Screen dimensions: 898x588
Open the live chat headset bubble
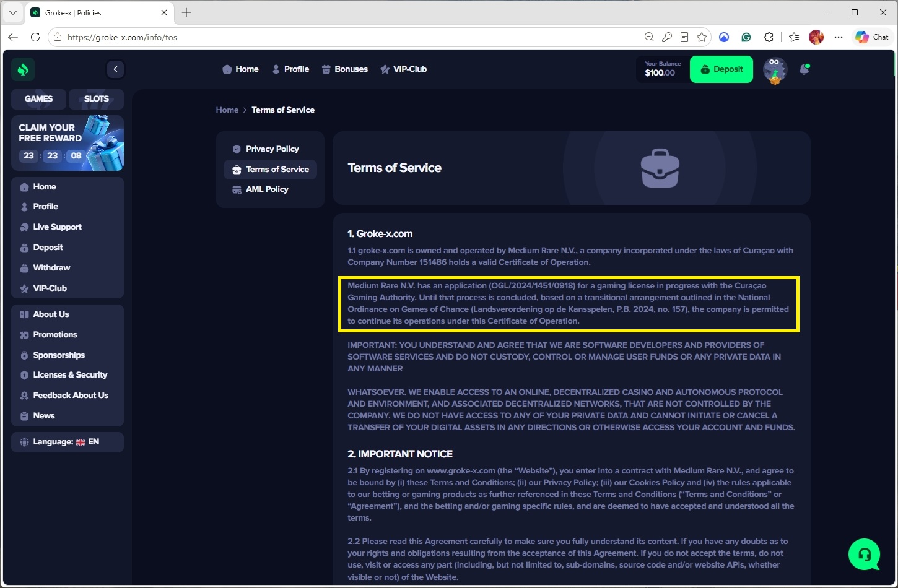(865, 554)
